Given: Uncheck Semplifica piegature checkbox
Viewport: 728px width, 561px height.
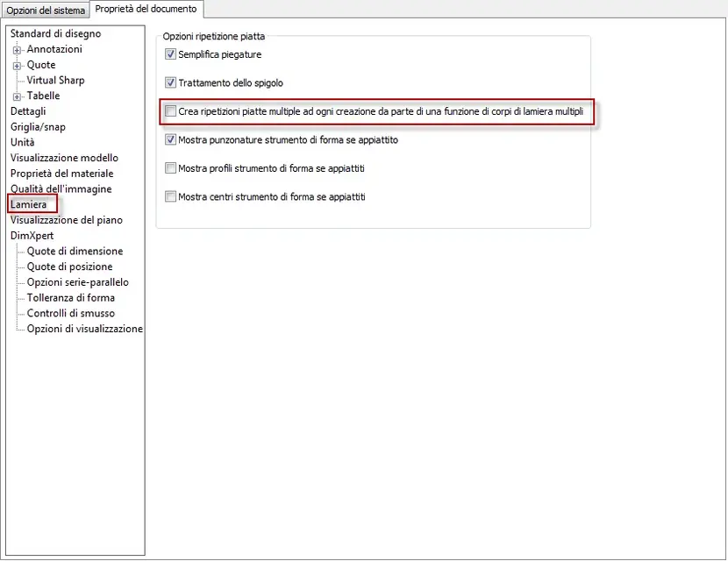Looking at the screenshot, I should coord(170,54).
